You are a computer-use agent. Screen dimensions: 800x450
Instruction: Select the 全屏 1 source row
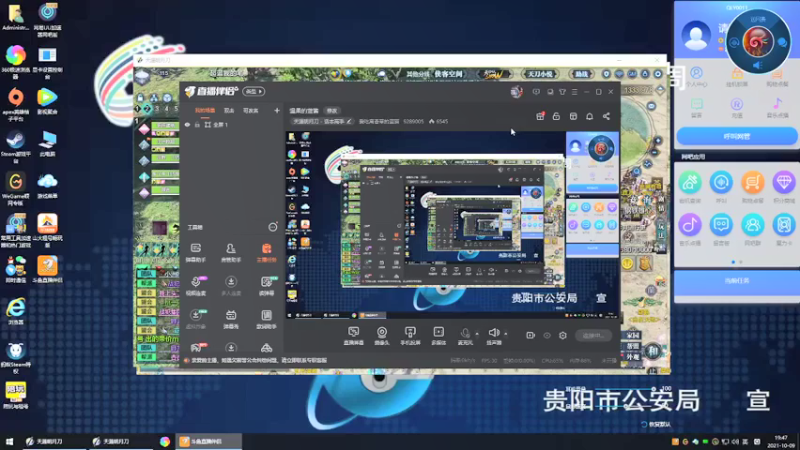[x=232, y=124]
